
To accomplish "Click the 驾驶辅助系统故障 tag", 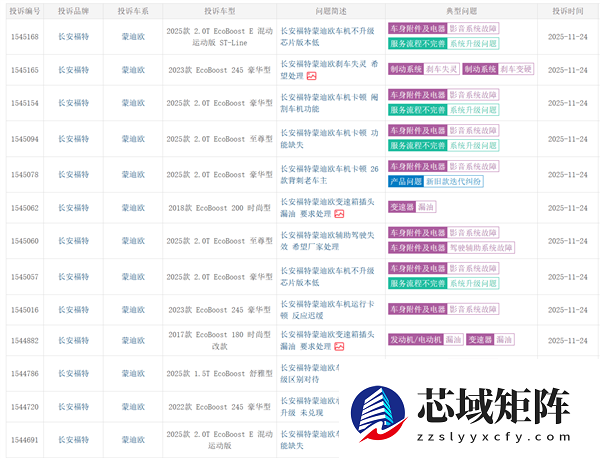I will tap(481, 248).
